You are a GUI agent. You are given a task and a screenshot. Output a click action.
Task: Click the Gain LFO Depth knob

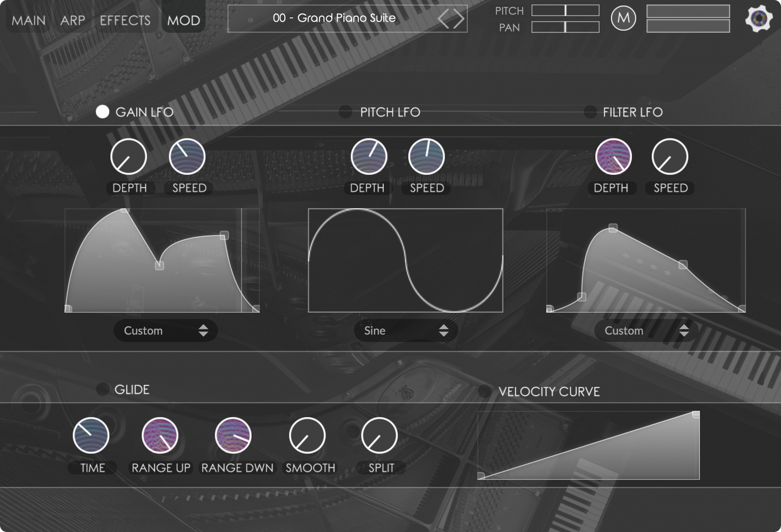coord(129,157)
